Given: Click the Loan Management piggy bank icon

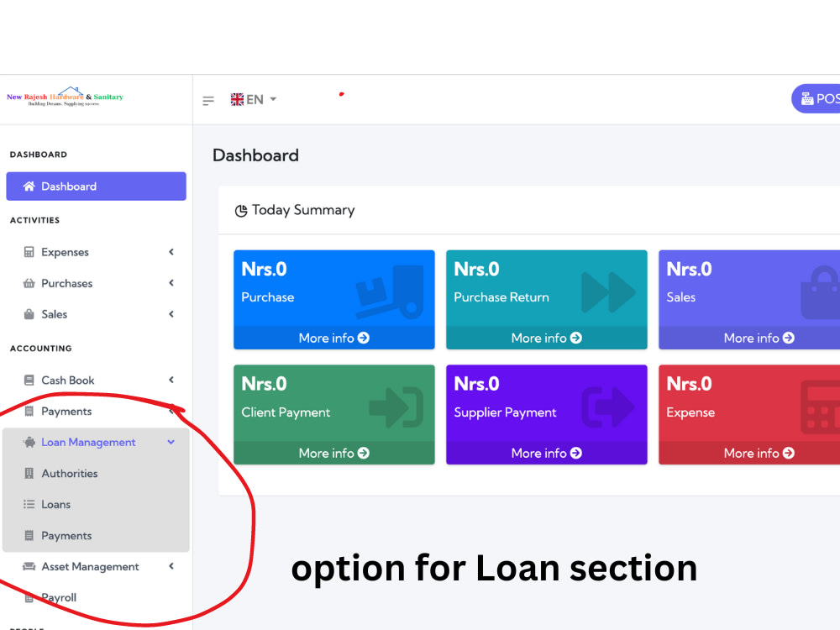Looking at the screenshot, I should pyautogui.click(x=29, y=442).
